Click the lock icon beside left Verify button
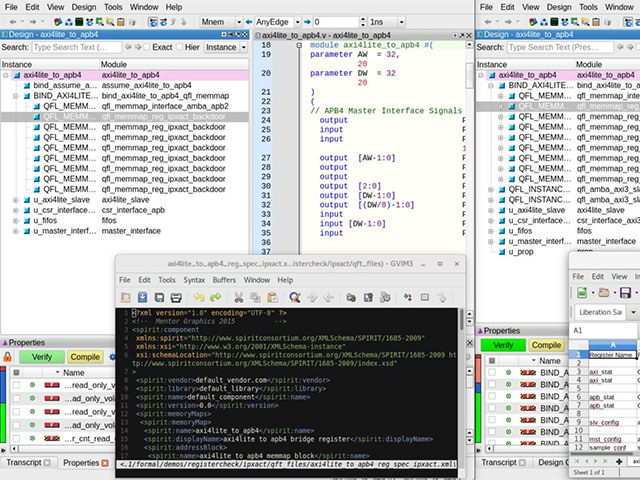640x480 pixels. (8, 357)
